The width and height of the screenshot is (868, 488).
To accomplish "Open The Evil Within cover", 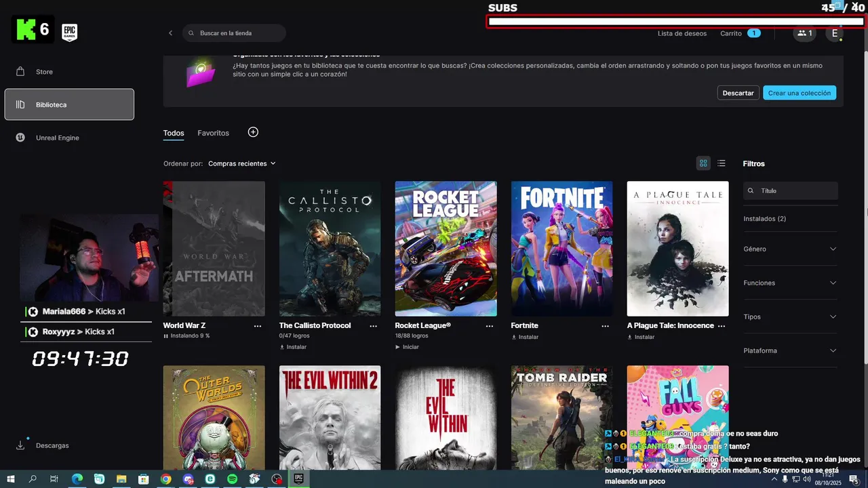I will click(446, 418).
